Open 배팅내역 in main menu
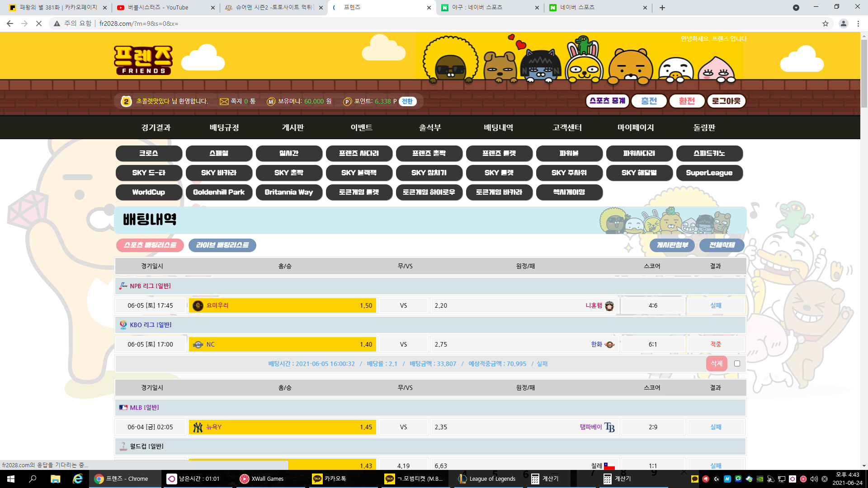Viewport: 868px width, 488px height. tap(498, 127)
